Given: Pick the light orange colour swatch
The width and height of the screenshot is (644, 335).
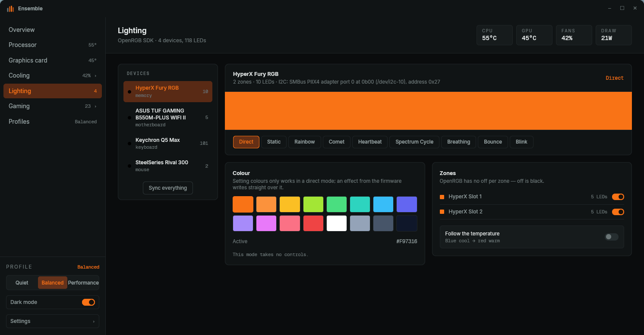Looking at the screenshot, I should pos(266,204).
